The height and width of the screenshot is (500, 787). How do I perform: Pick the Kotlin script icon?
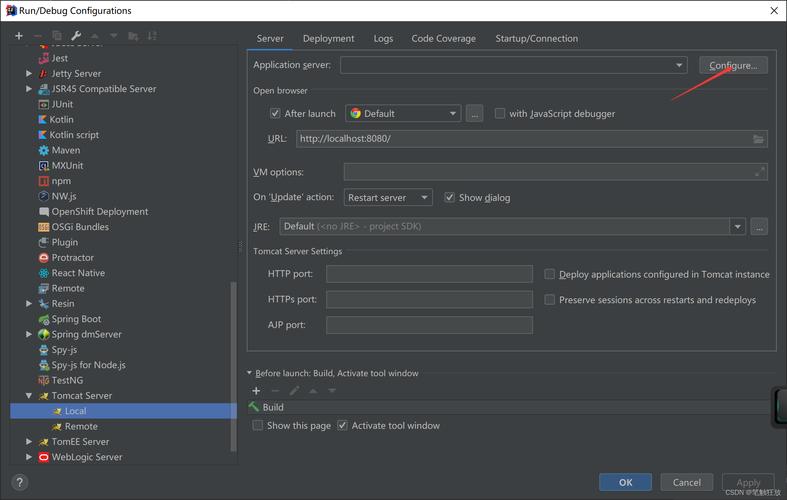coord(43,135)
